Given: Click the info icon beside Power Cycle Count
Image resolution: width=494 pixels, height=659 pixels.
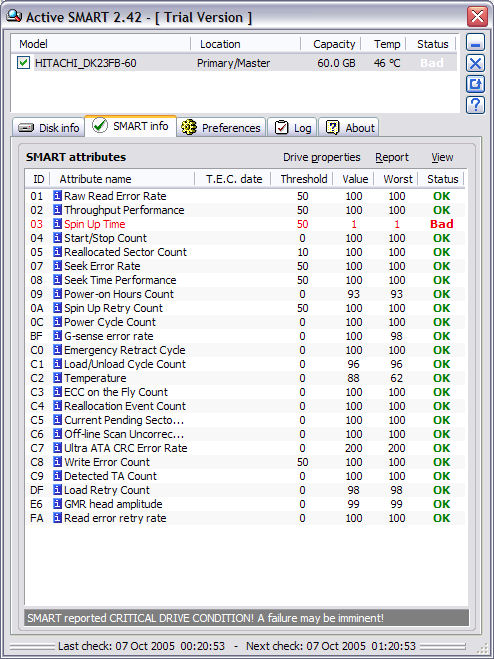Looking at the screenshot, I should (x=58, y=322).
